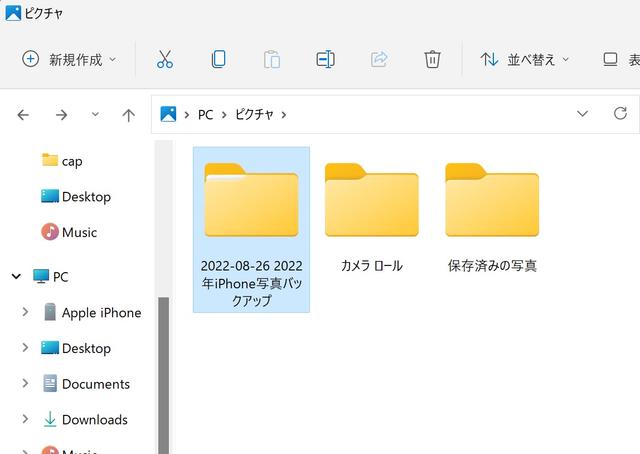Collapse the PC tree node
The width and height of the screenshot is (640, 454).
tap(16, 277)
